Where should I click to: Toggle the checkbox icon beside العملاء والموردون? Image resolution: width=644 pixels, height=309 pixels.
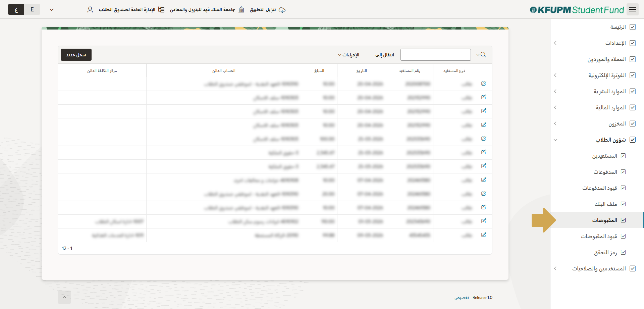[x=633, y=59]
